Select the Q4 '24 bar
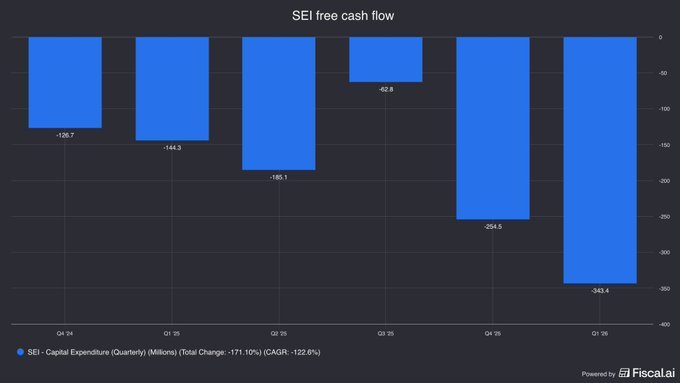680x383 pixels. [65, 82]
